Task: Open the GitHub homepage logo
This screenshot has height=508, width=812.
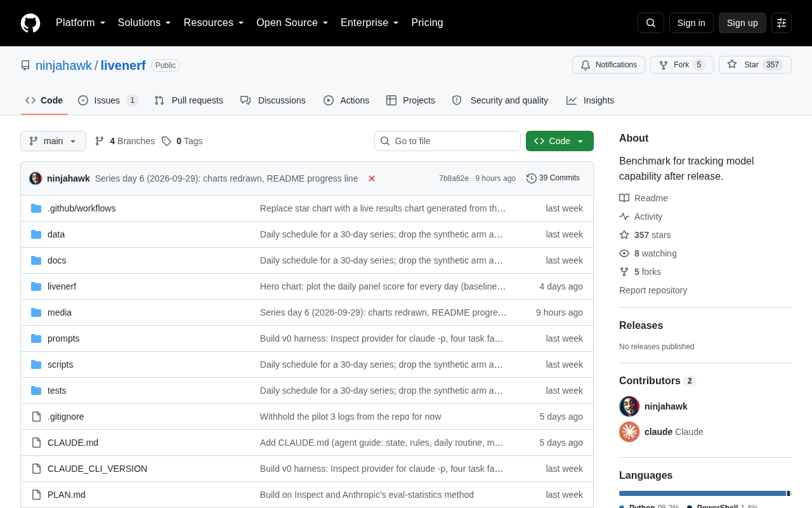Action: (x=30, y=23)
